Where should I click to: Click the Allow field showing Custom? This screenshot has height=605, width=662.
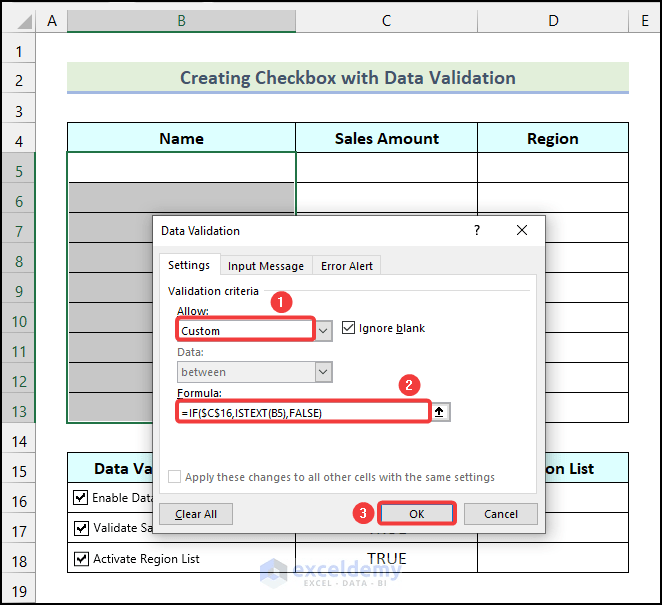[246, 330]
